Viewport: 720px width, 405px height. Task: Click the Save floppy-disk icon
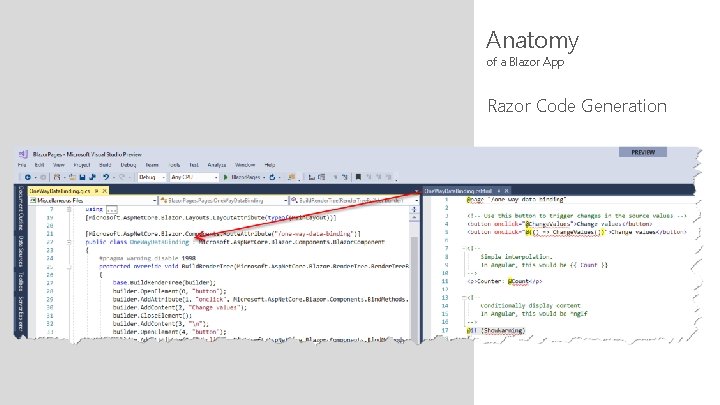(x=82, y=177)
